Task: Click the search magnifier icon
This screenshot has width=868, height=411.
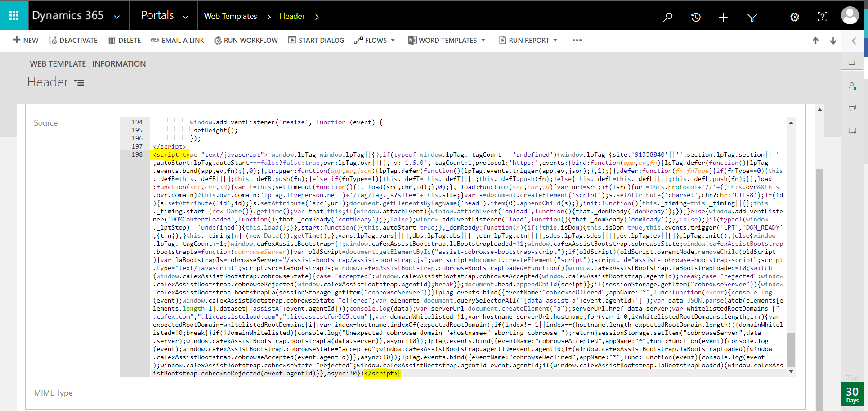Action: (668, 17)
